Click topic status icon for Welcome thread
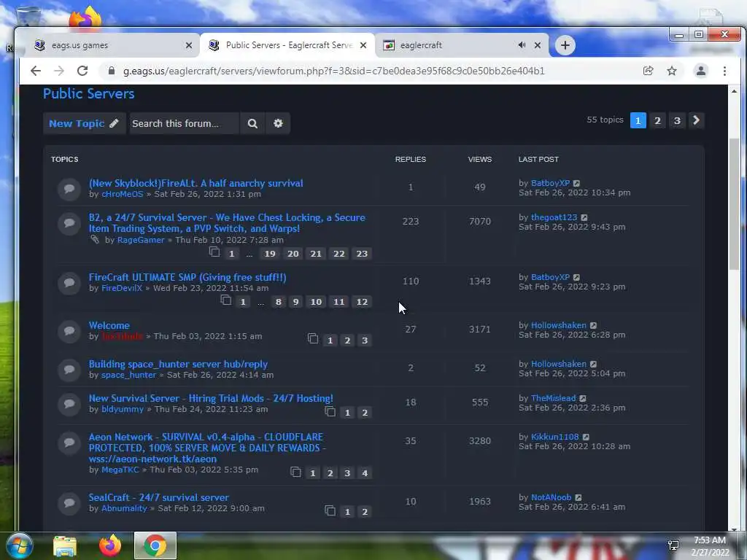747x560 pixels. [69, 331]
